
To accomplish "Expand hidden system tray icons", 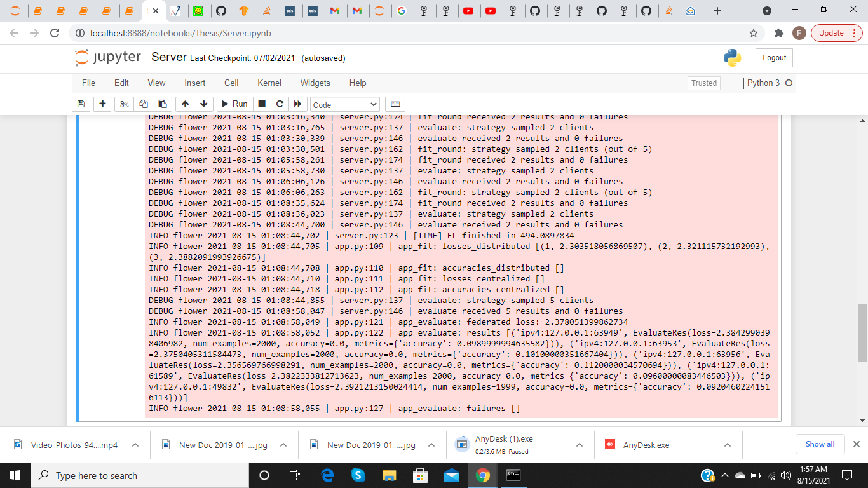I will tap(724, 475).
